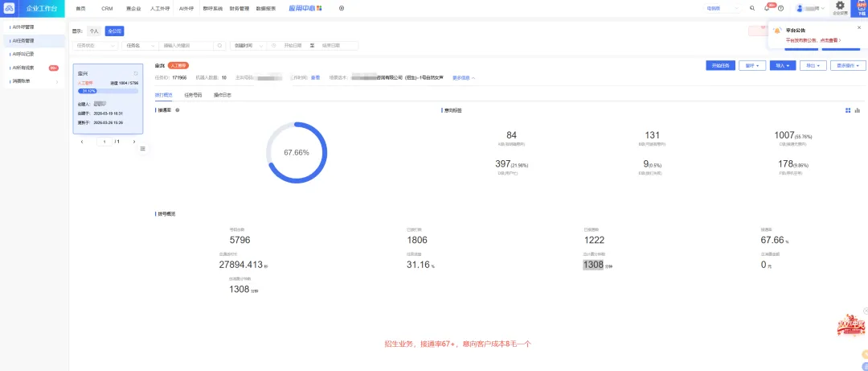Switch intent labels to grid view icon
The height and width of the screenshot is (371, 868).
[x=848, y=110]
